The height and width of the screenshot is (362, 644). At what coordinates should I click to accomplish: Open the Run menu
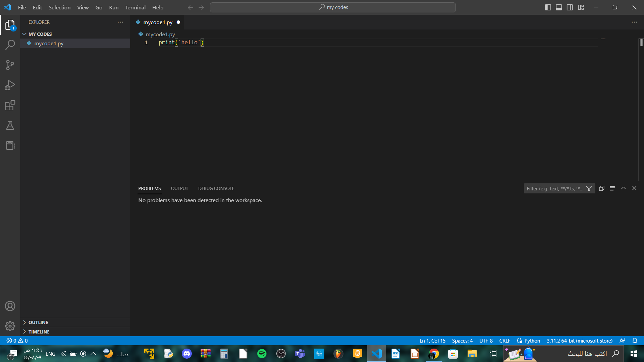pyautogui.click(x=114, y=7)
